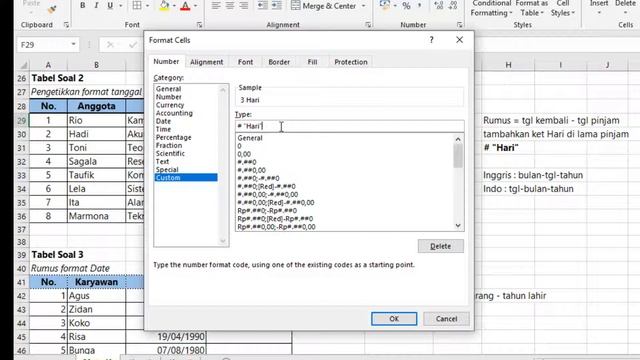This screenshot has width=640, height=360.
Task: Open Number group dialog launcher
Action: (459, 25)
